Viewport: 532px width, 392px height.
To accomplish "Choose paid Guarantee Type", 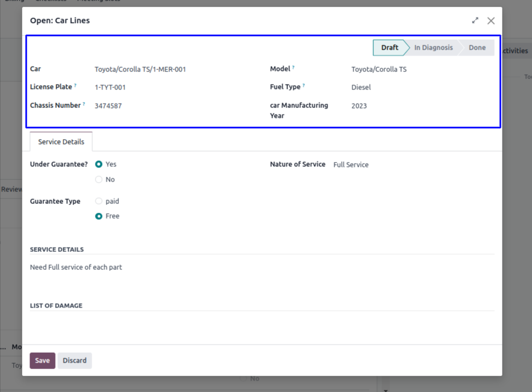I will [99, 201].
